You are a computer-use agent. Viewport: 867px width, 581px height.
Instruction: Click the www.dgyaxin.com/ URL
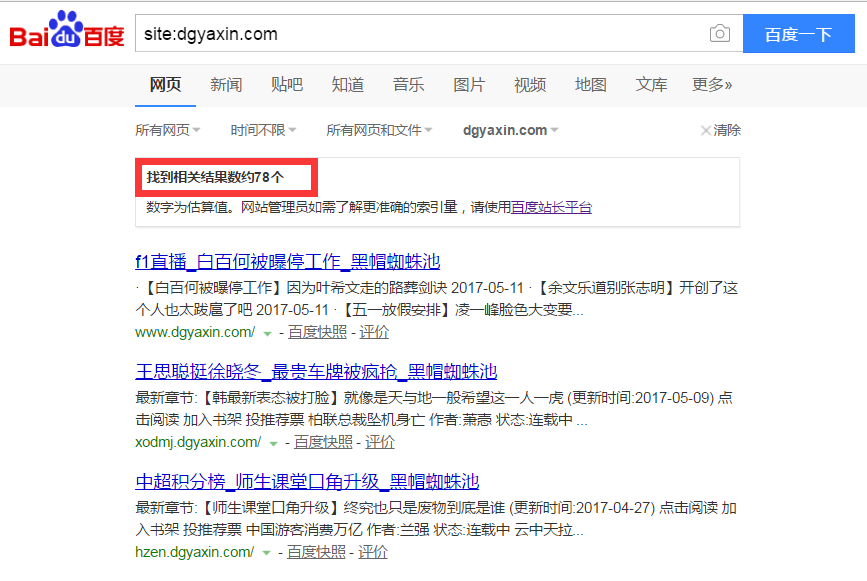[x=195, y=332]
